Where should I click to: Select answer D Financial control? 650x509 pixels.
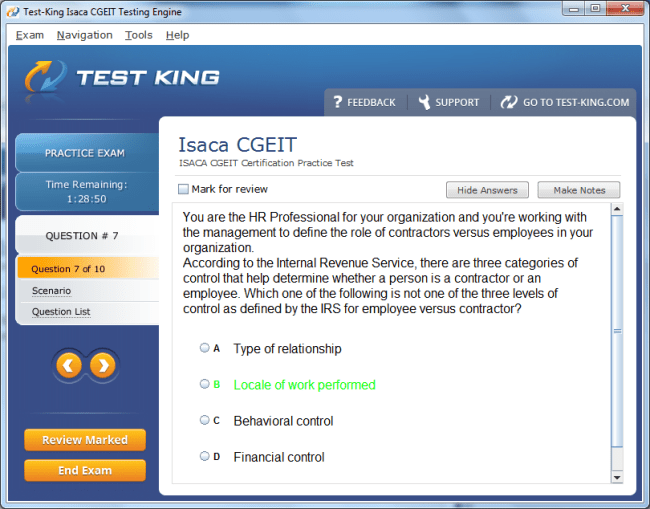(x=204, y=456)
